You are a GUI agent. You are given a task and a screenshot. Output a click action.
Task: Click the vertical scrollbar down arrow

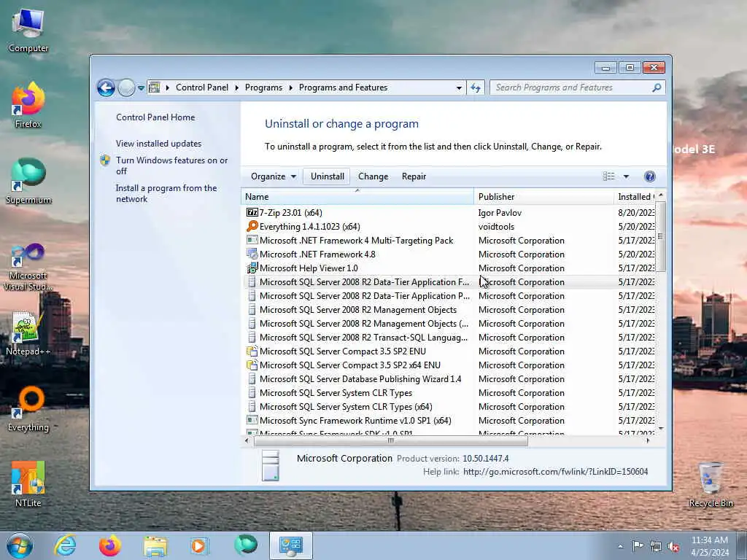pos(660,429)
